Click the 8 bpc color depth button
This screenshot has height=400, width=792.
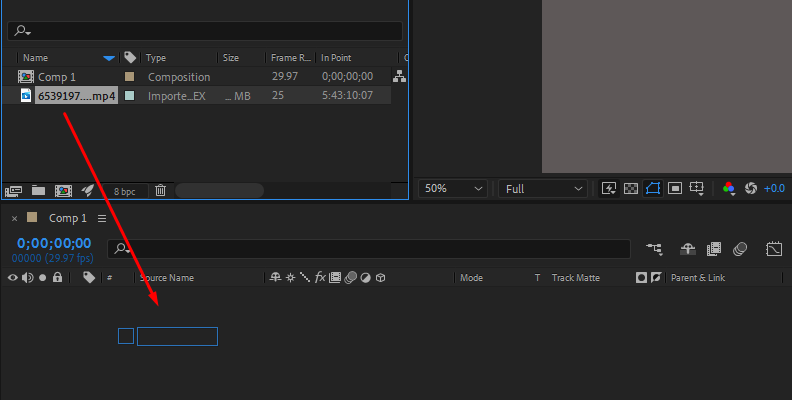[x=124, y=190]
